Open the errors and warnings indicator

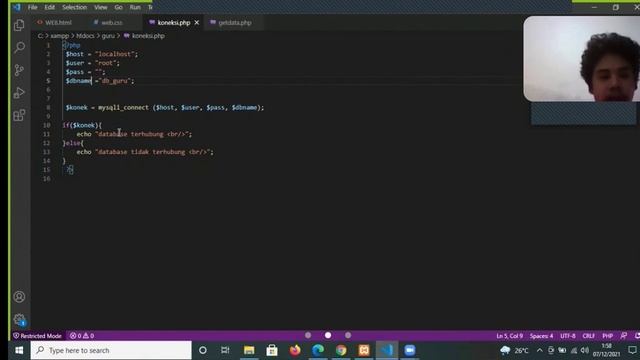click(82, 336)
